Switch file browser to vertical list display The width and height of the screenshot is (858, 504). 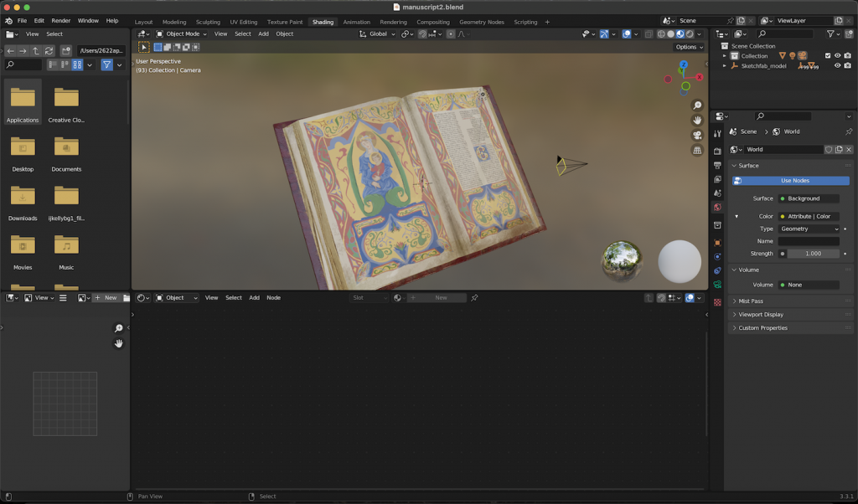(53, 65)
